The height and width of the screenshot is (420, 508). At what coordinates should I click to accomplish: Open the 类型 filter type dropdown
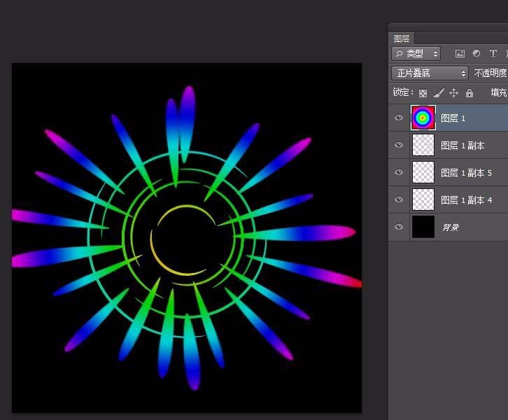pyautogui.click(x=416, y=53)
